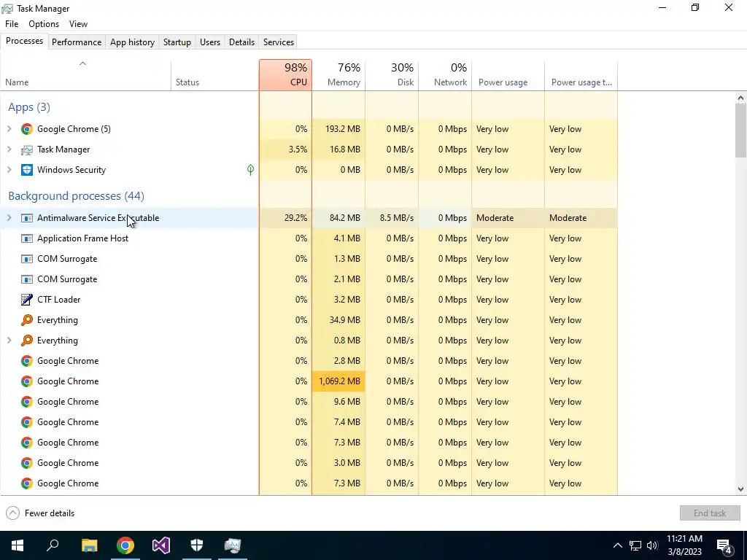Collapse view with Fewer details
Viewport: 747px width, 560px height.
click(40, 513)
